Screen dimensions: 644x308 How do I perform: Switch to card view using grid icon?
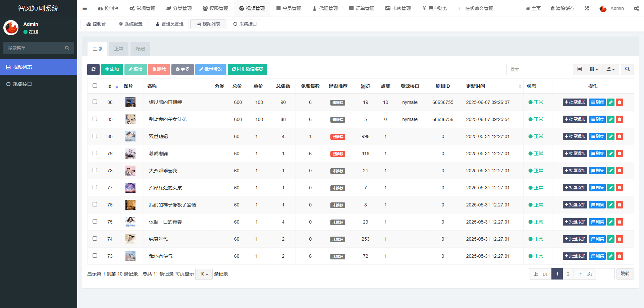click(x=592, y=69)
